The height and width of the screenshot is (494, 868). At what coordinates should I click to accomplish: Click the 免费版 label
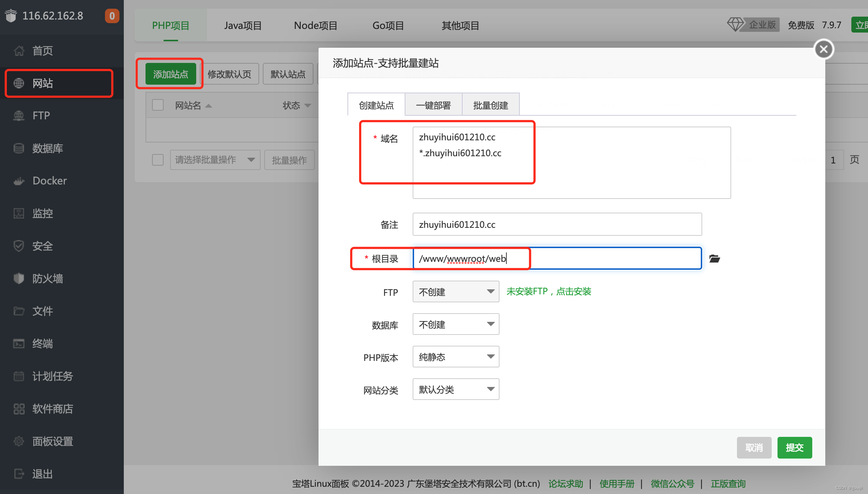[x=801, y=25]
